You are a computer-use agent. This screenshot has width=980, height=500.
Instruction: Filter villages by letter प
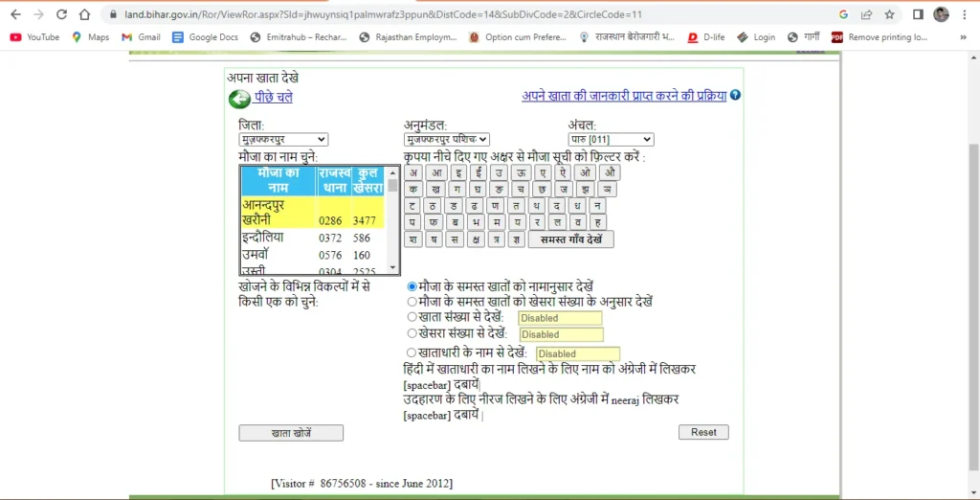point(413,222)
